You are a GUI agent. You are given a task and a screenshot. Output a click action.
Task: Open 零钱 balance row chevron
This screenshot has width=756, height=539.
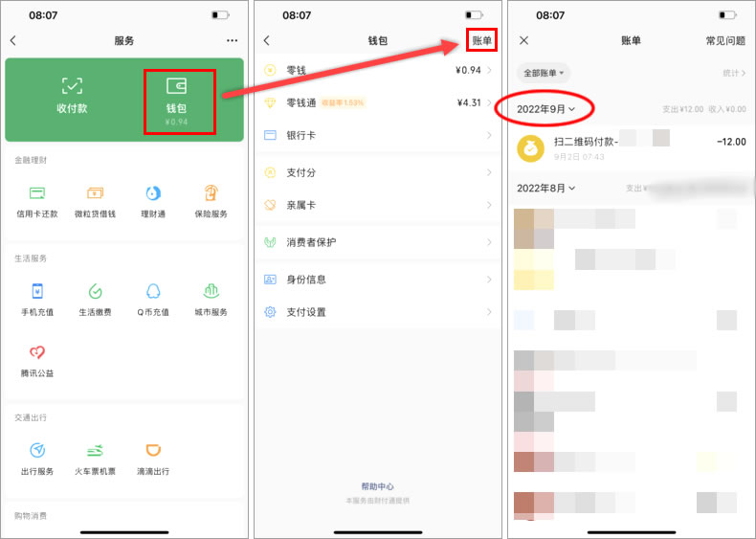(489, 71)
